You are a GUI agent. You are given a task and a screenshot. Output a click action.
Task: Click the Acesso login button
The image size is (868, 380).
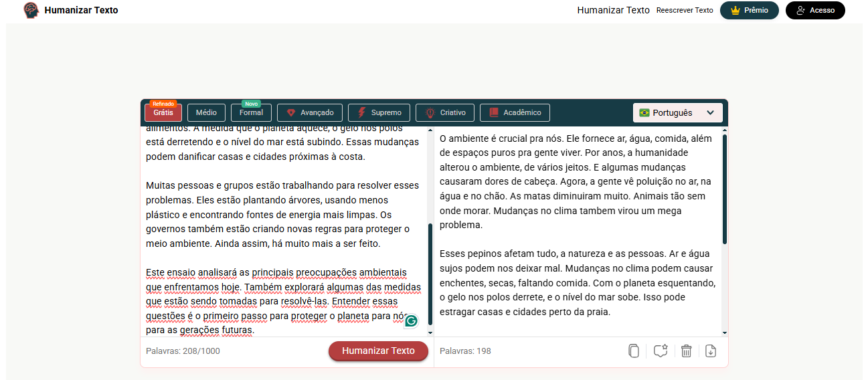814,11
